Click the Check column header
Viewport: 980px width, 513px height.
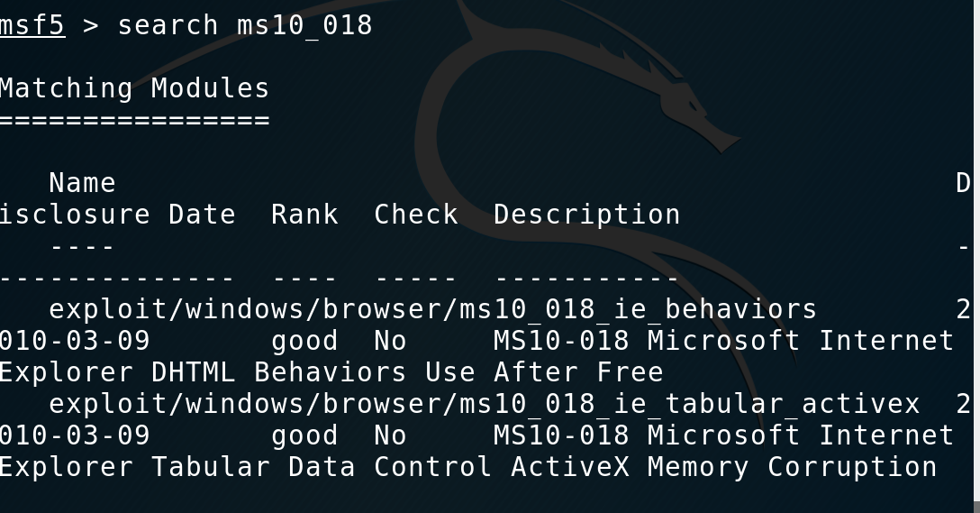coord(416,215)
